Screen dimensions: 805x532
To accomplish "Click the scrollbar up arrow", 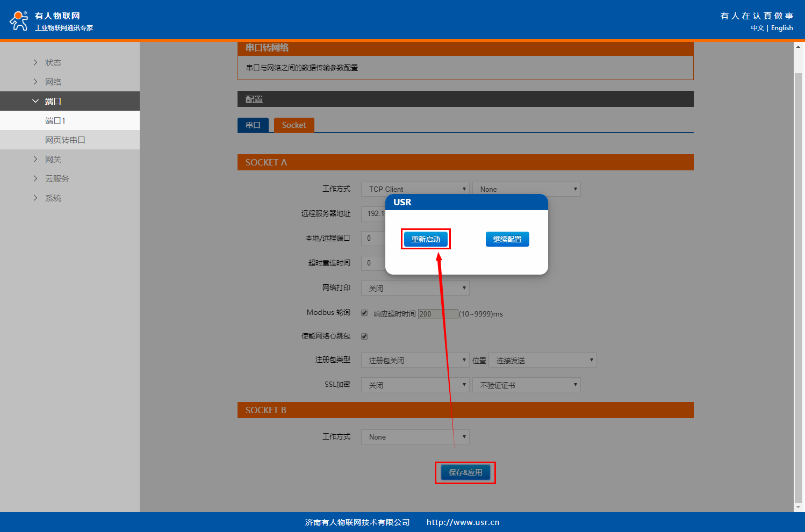I will click(x=798, y=47).
